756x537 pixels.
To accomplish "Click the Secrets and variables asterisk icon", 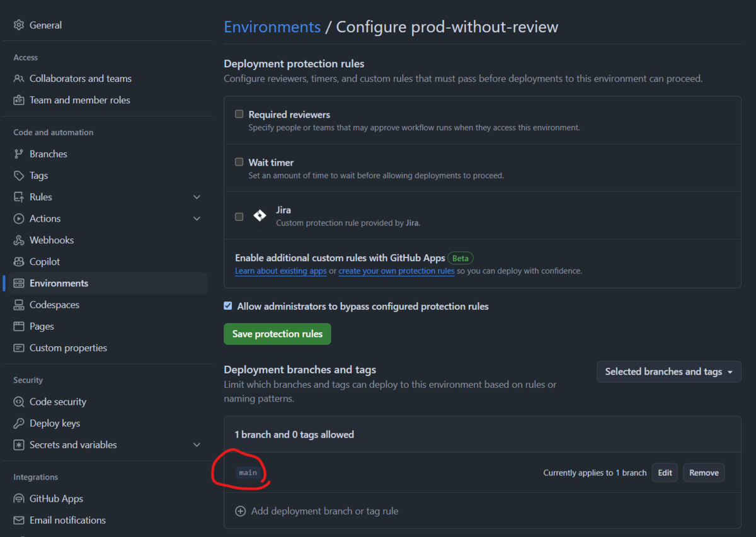I will click(x=19, y=445).
